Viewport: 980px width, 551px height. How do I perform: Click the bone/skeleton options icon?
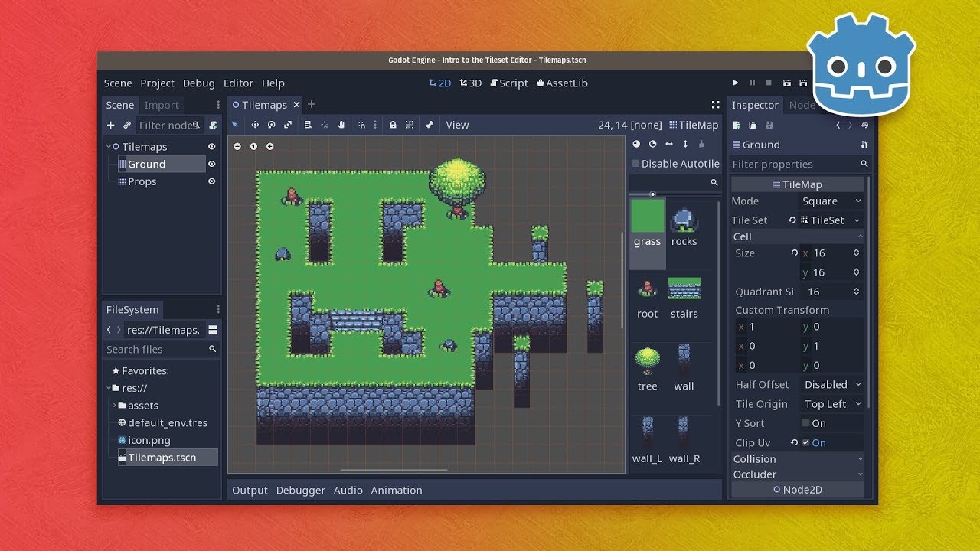[x=430, y=125]
